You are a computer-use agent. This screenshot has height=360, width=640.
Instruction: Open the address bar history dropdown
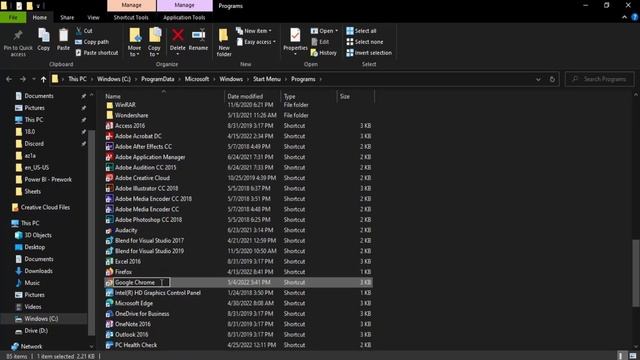[x=538, y=79]
